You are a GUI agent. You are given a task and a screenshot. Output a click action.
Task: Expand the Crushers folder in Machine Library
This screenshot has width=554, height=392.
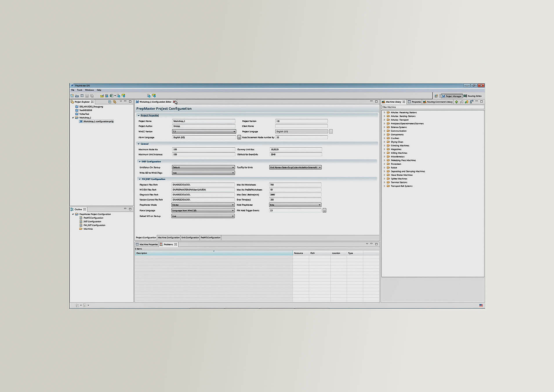[384, 138]
